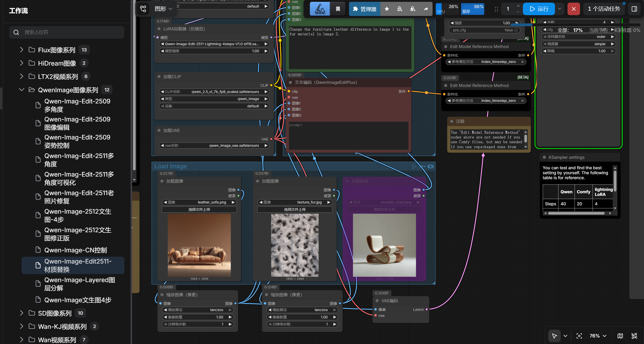
Task: Click the bookmark icon in top toolbar
Action: coord(338,9)
